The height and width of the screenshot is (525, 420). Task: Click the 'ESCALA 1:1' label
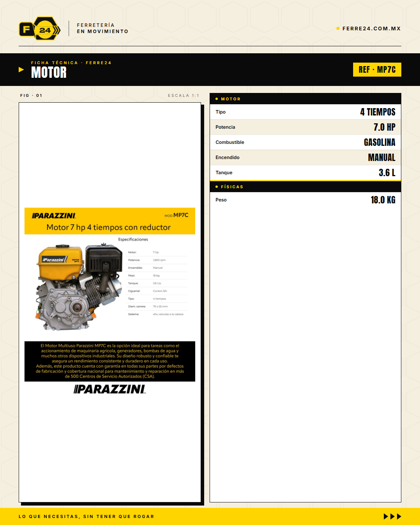pyautogui.click(x=184, y=95)
